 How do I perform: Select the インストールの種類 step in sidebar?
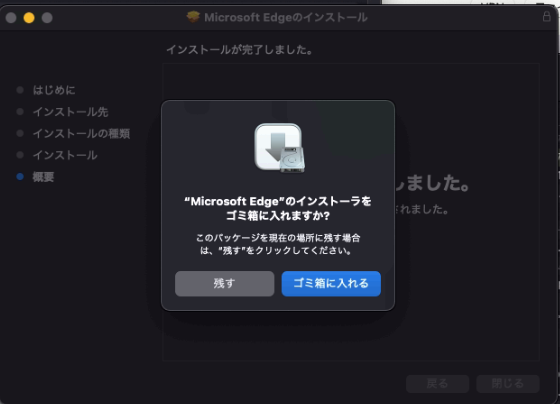pos(81,134)
